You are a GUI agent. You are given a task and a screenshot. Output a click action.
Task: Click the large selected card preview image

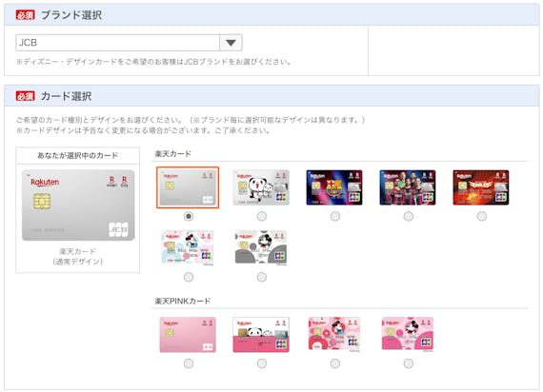click(x=78, y=206)
